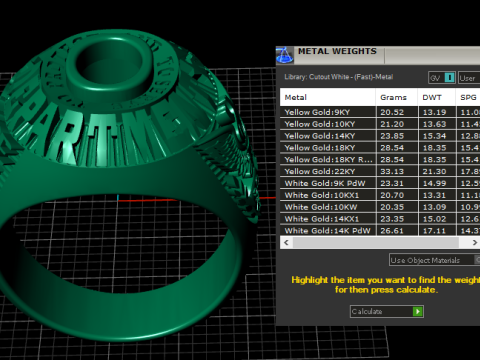Toggle the GV switch indicator
Viewport: 480px width, 360px height.
tap(450, 78)
